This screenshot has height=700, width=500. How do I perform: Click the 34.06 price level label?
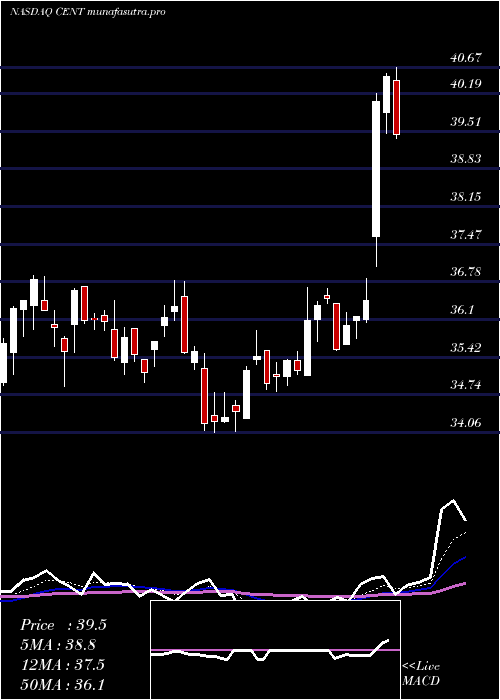466,422
